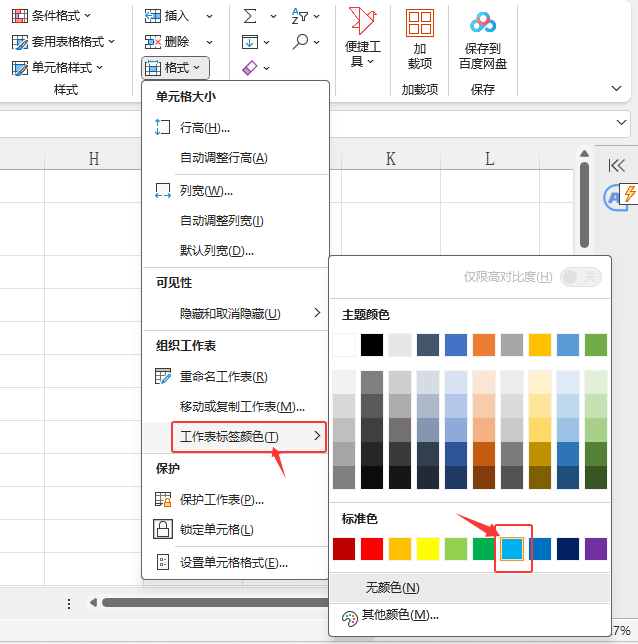Open More Colors (其他颜色) dialog
This screenshot has width=638, height=644.
tap(470, 616)
